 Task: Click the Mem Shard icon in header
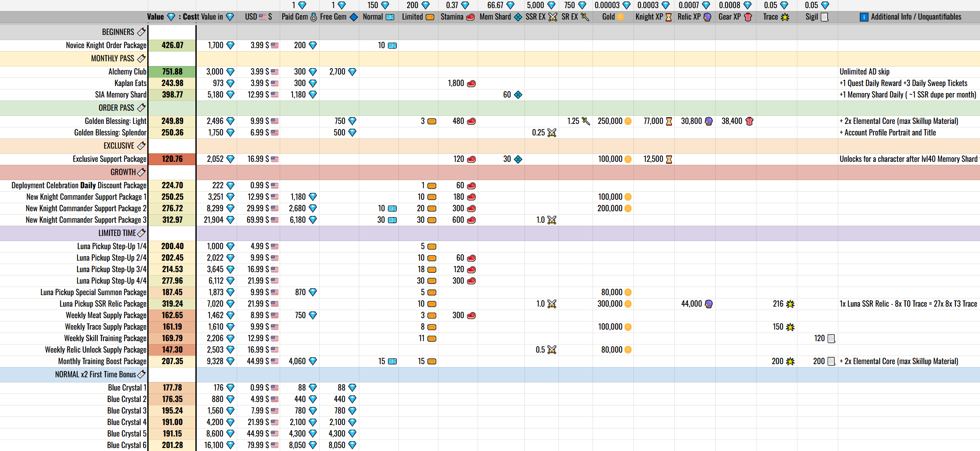click(518, 17)
